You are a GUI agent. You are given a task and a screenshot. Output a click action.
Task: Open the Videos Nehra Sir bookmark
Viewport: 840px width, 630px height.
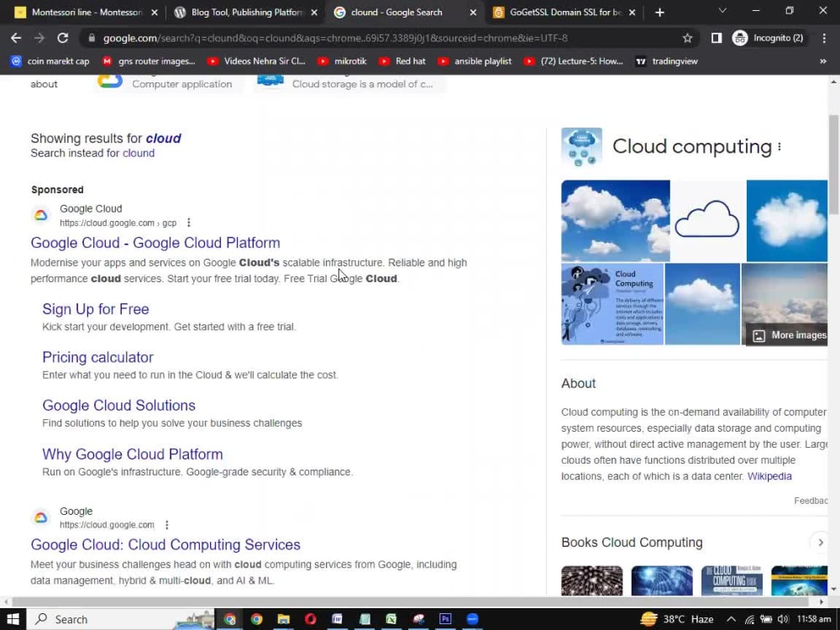(x=256, y=61)
